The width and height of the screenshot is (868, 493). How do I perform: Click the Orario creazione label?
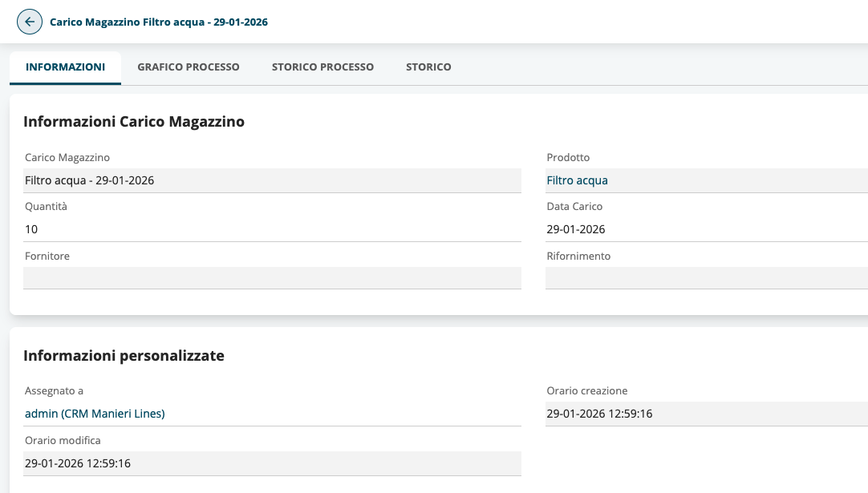[586, 390]
